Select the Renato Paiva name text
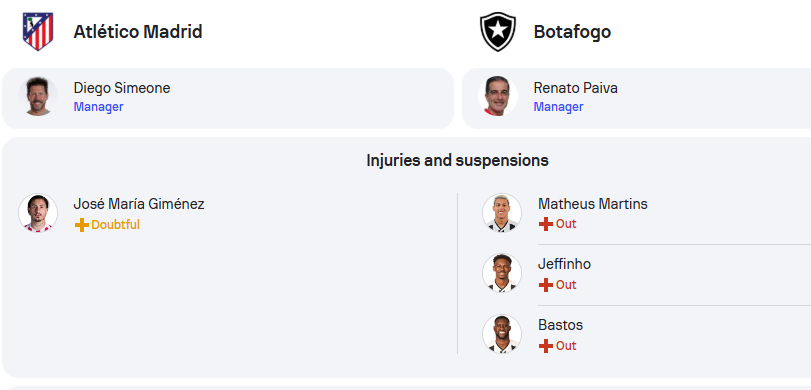The height and width of the screenshot is (390, 811). [575, 88]
